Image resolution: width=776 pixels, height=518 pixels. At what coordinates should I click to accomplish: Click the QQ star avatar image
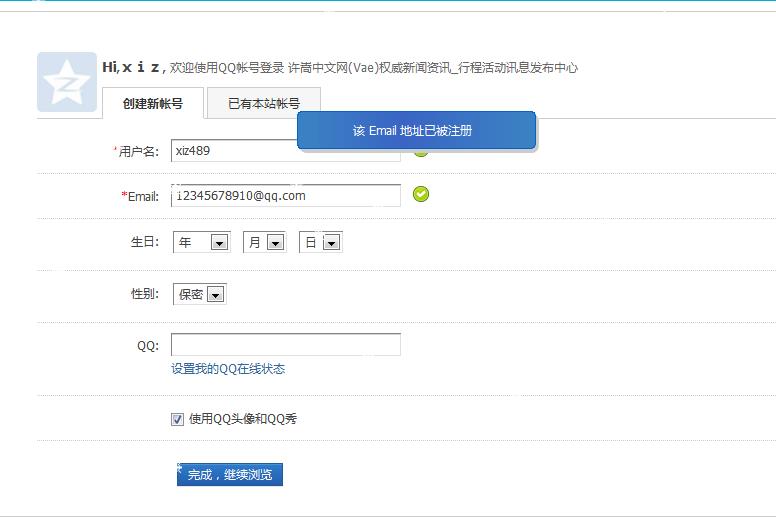(67, 82)
